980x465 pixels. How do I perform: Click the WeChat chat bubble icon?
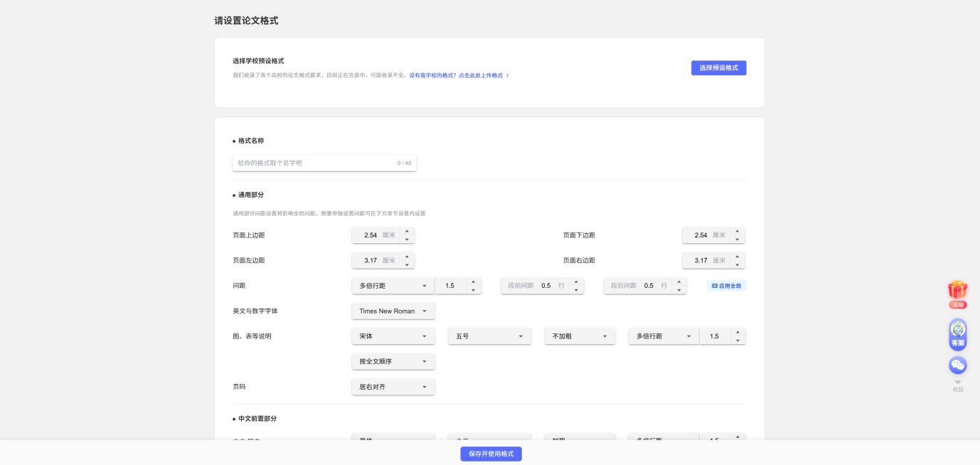[958, 365]
